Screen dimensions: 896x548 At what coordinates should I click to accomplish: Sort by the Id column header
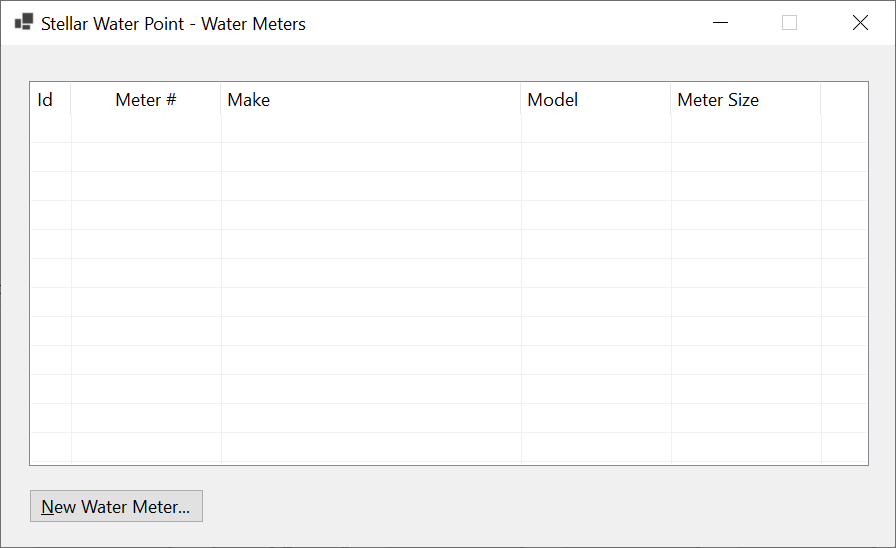50,99
